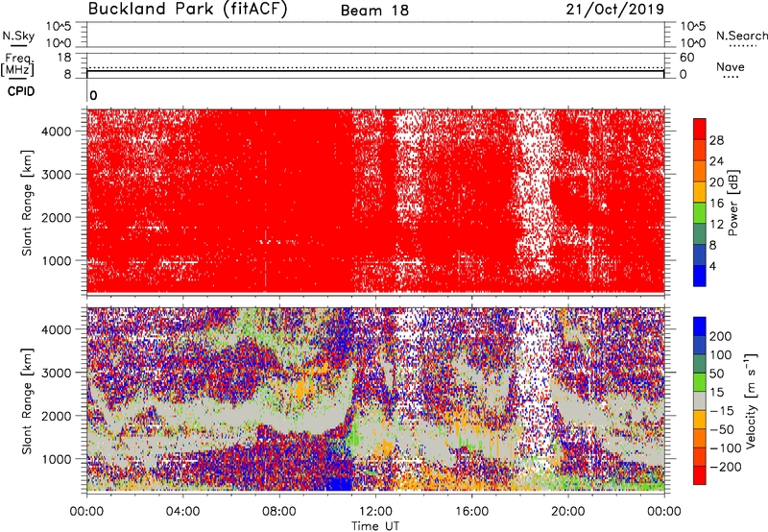The width and height of the screenshot is (768, 532).
Task: Click the 'N.Search' legend label
Action: coord(741,36)
